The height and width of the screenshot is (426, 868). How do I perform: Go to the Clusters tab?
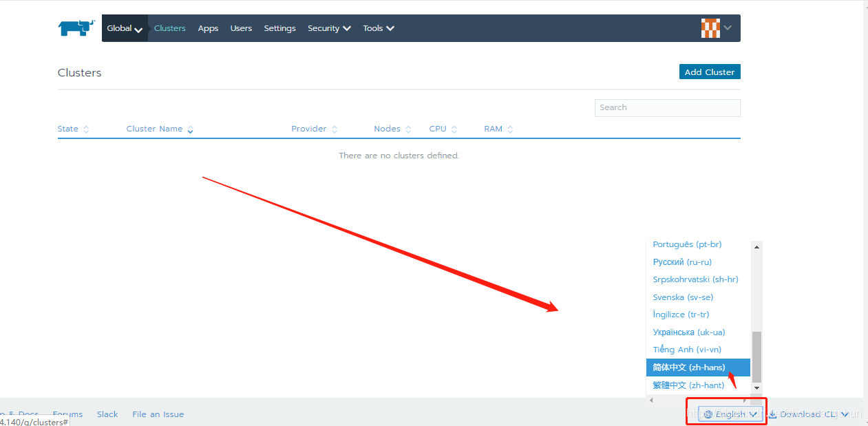169,28
